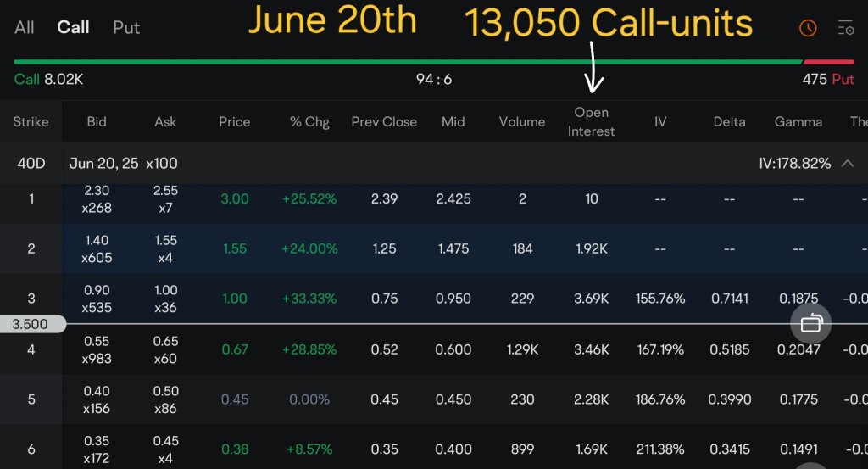The height and width of the screenshot is (469, 868).
Task: Click the orange clock history icon
Action: click(x=808, y=28)
